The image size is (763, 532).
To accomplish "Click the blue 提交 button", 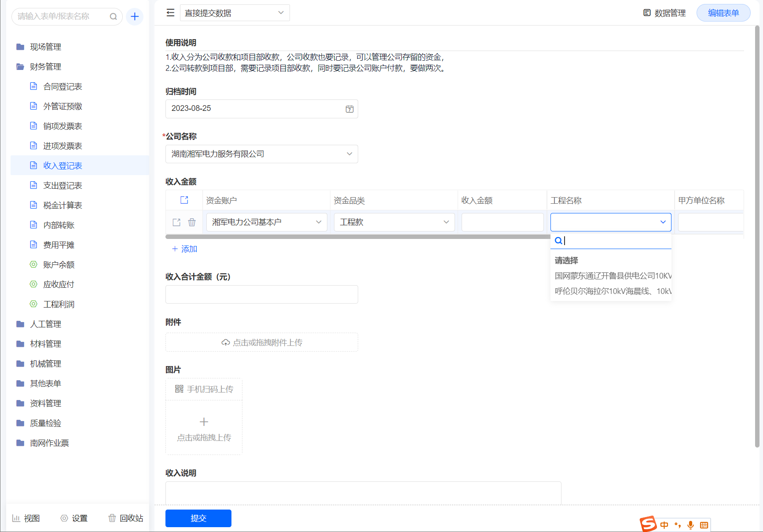I will 198,518.
